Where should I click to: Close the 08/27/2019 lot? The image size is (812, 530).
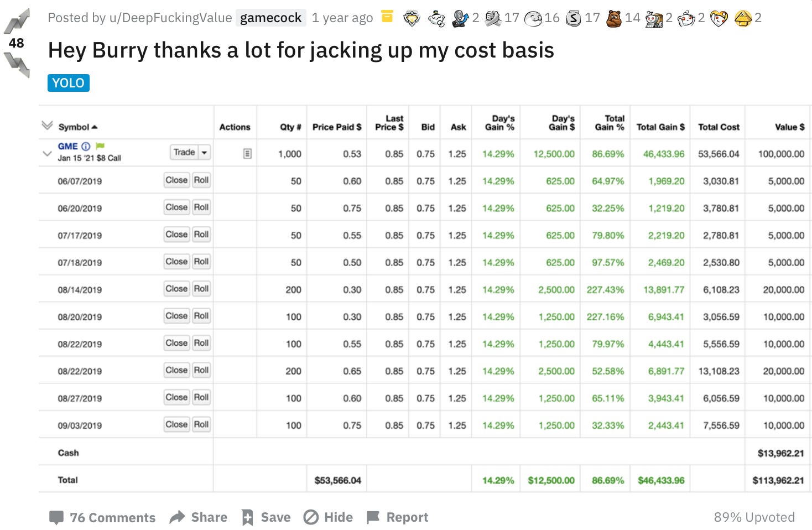pyautogui.click(x=176, y=397)
